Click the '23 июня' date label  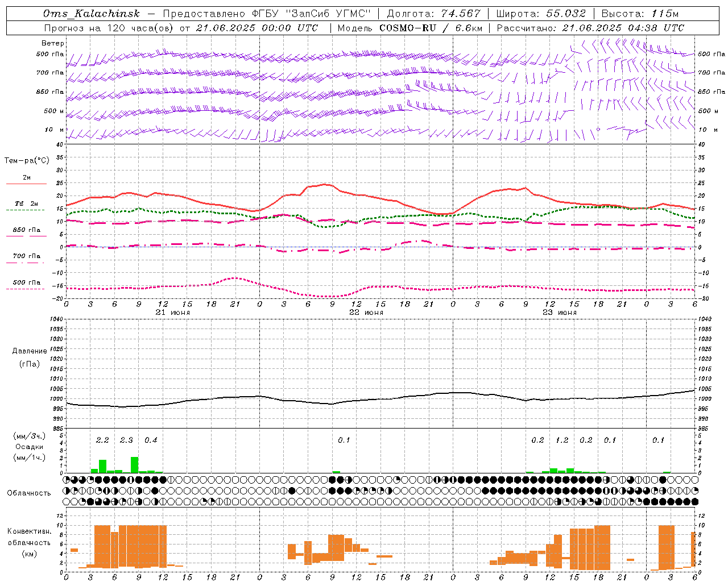tap(560, 313)
